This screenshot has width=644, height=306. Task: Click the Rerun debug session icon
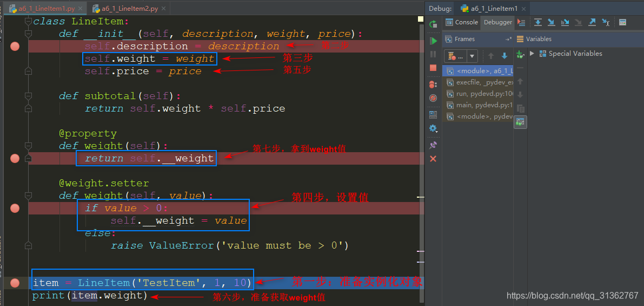pyautogui.click(x=433, y=24)
